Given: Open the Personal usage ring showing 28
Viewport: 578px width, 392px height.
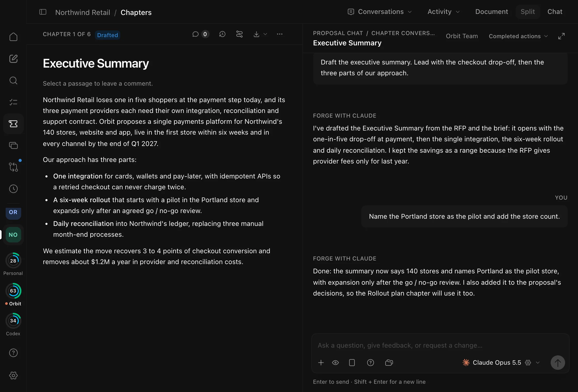Looking at the screenshot, I should coord(13,261).
